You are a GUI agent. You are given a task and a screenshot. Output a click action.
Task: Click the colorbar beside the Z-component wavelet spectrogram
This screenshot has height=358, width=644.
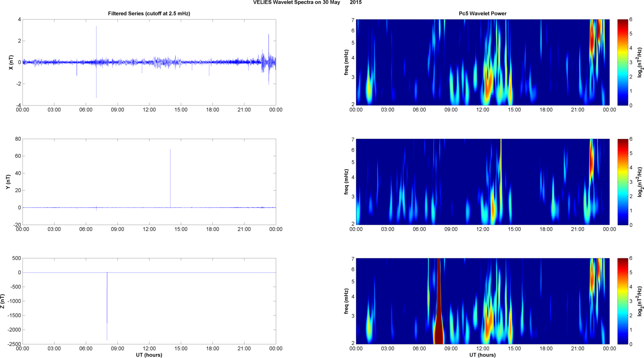[x=623, y=301]
